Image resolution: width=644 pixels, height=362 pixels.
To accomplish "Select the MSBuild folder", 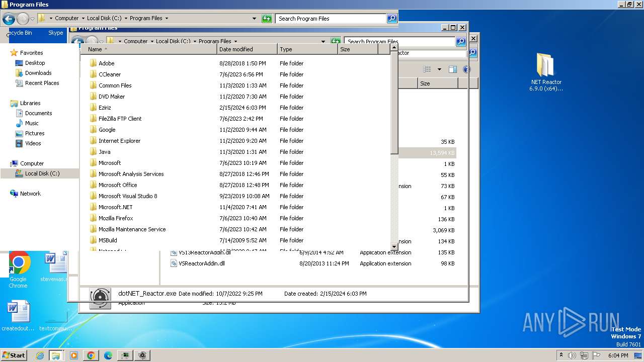I will (108, 240).
